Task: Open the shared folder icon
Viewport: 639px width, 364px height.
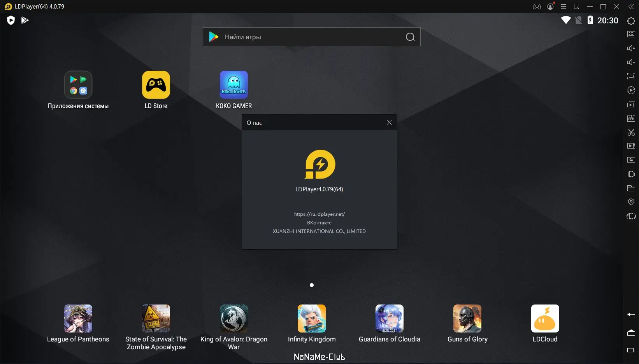Action: [631, 188]
